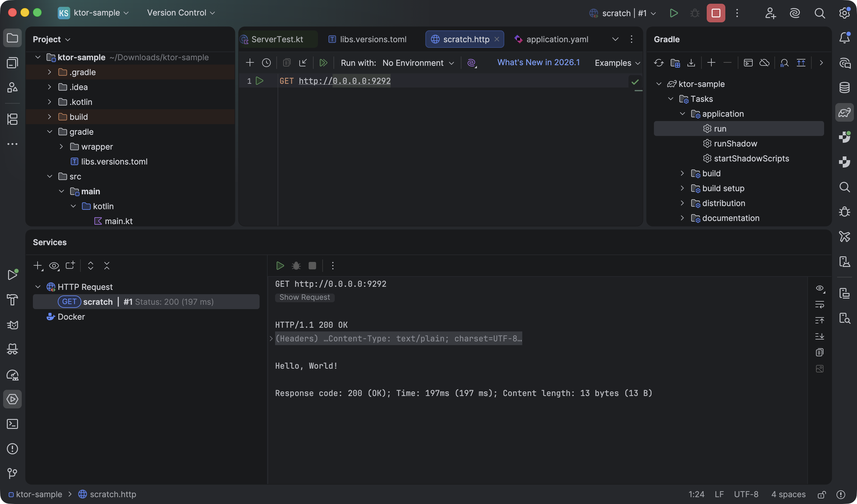857x504 pixels.
Task: Open IDE settings gear icon
Action: 844,13
